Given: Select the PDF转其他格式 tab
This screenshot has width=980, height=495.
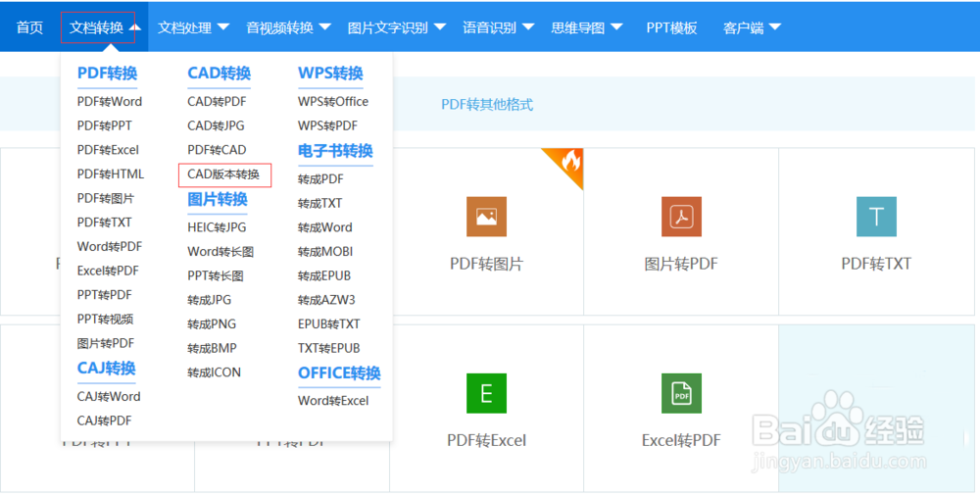Looking at the screenshot, I should (487, 104).
